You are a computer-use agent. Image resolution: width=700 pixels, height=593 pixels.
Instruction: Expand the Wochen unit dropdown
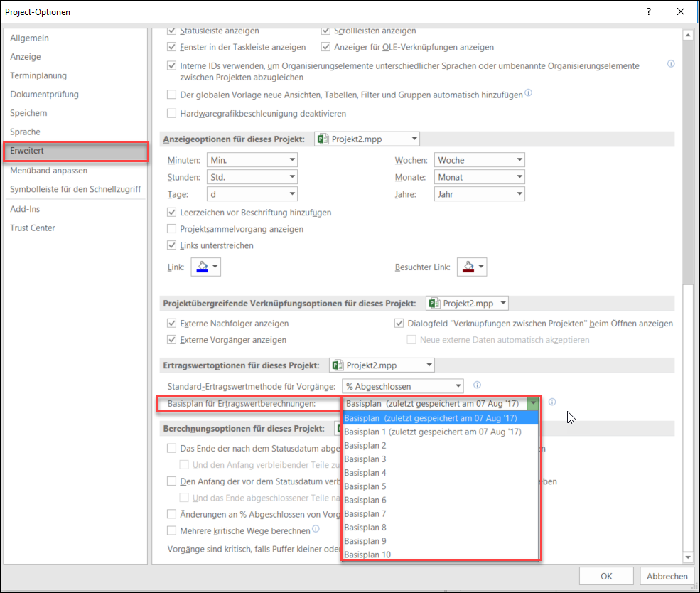[479, 160]
